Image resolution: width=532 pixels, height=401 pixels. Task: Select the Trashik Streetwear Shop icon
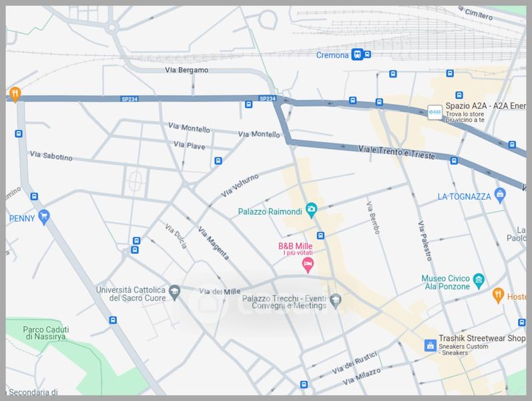point(431,346)
